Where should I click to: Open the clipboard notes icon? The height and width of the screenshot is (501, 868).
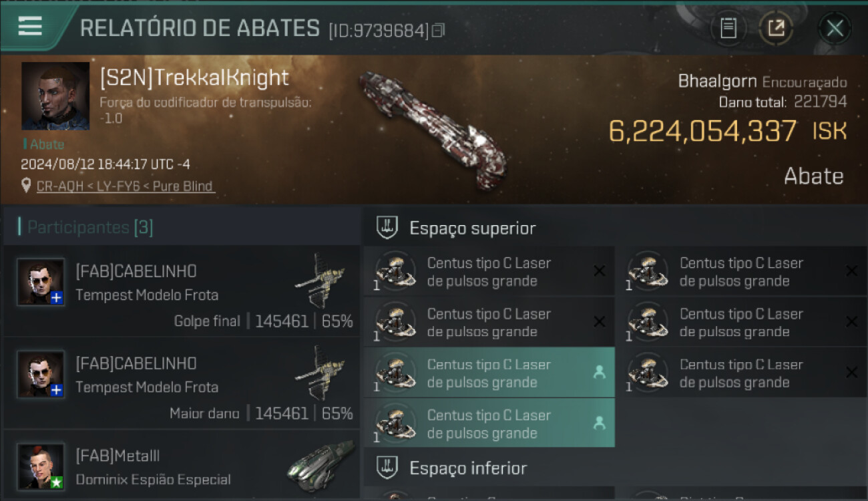click(728, 28)
